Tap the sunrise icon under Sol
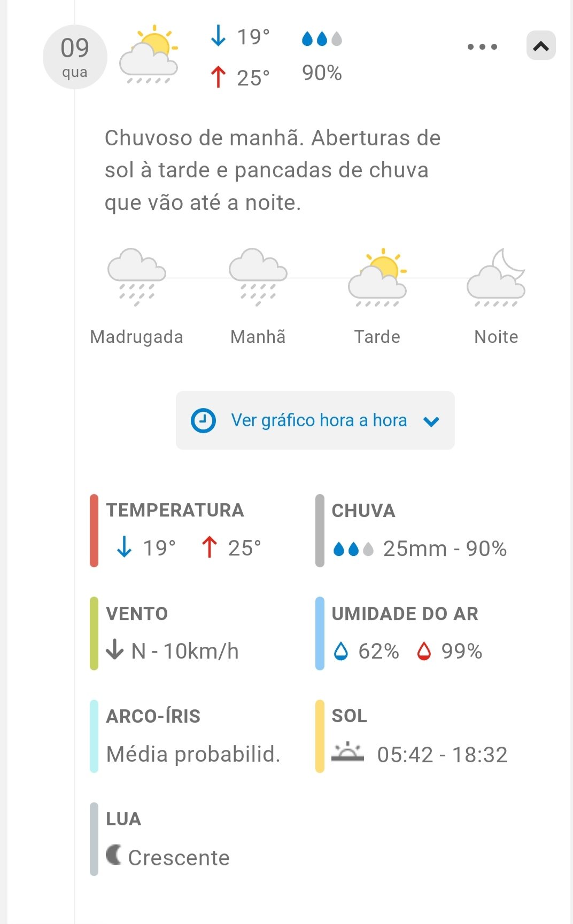This screenshot has width=573, height=924. (347, 752)
